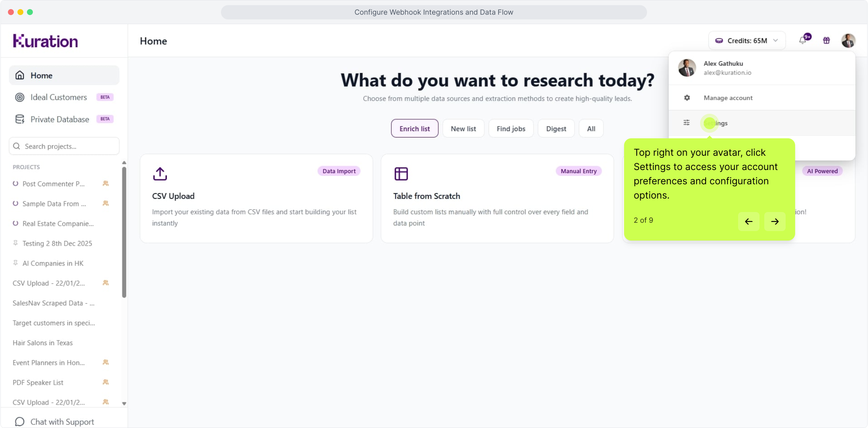Click loading icon beside Real Estate Companies

(15, 223)
